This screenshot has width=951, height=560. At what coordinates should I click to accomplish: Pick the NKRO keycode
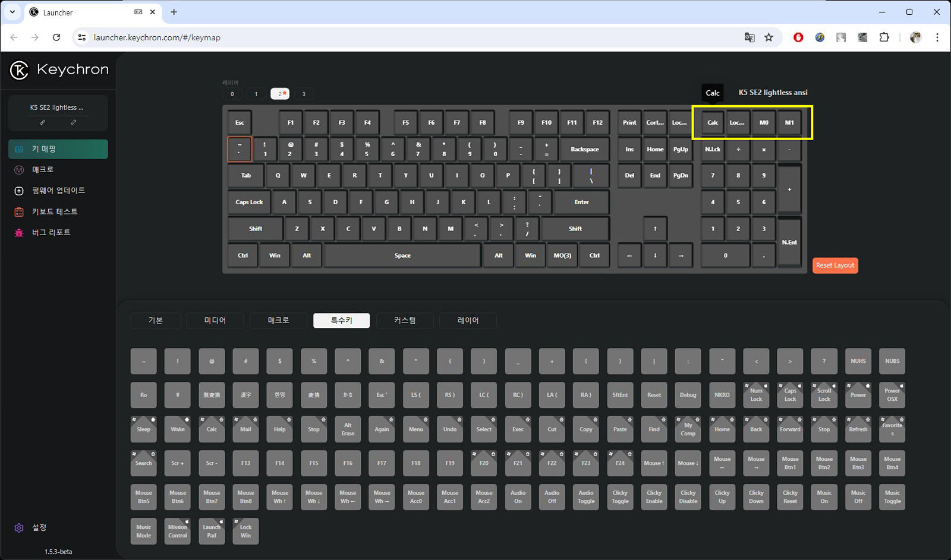[x=722, y=395]
